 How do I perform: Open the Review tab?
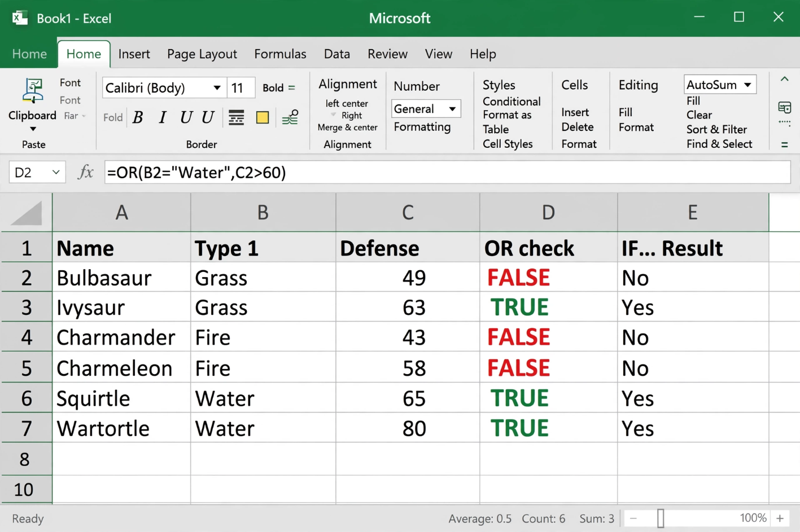(387, 54)
